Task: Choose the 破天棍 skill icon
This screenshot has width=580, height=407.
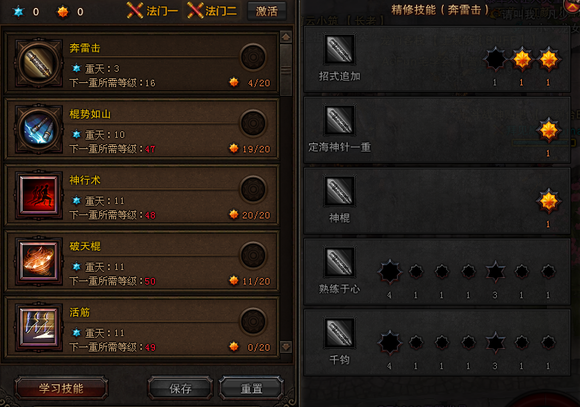Action: coord(38,261)
